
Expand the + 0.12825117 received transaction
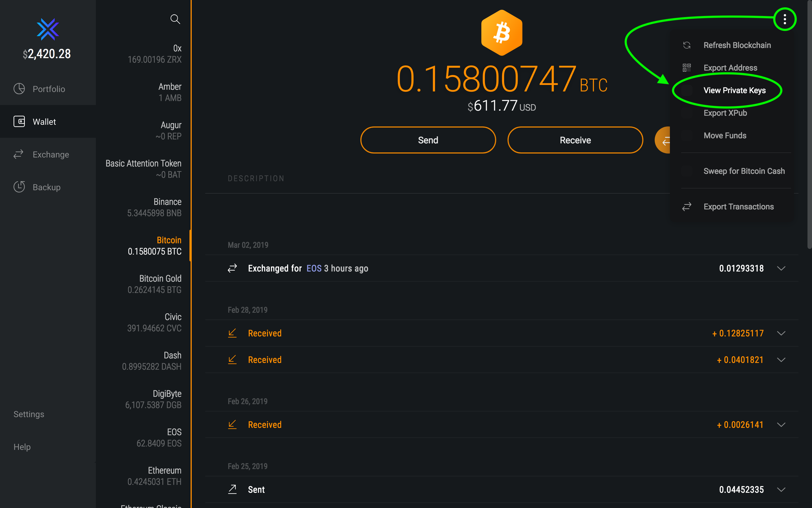[x=781, y=333]
